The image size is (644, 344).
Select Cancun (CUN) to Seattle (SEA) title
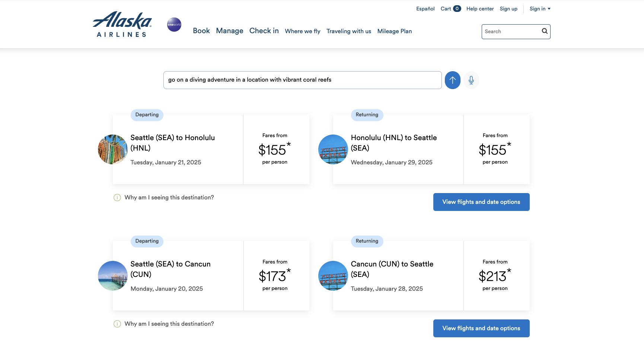coord(392,269)
